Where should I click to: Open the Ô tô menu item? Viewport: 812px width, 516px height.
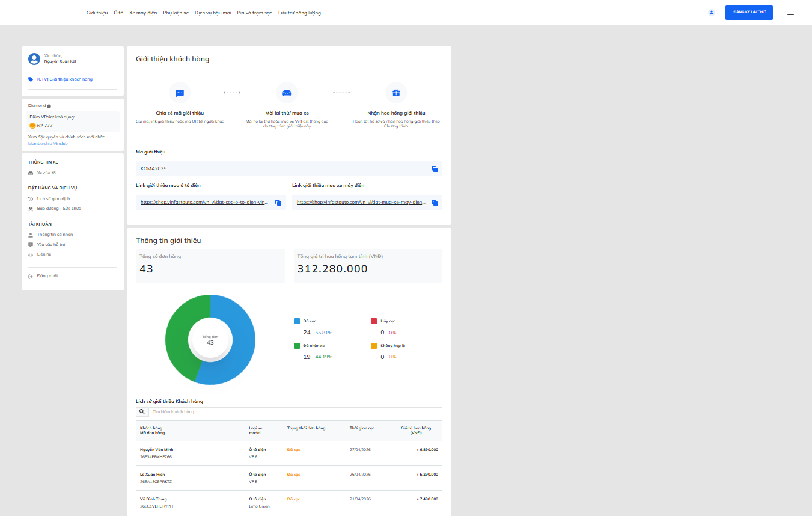(x=118, y=13)
